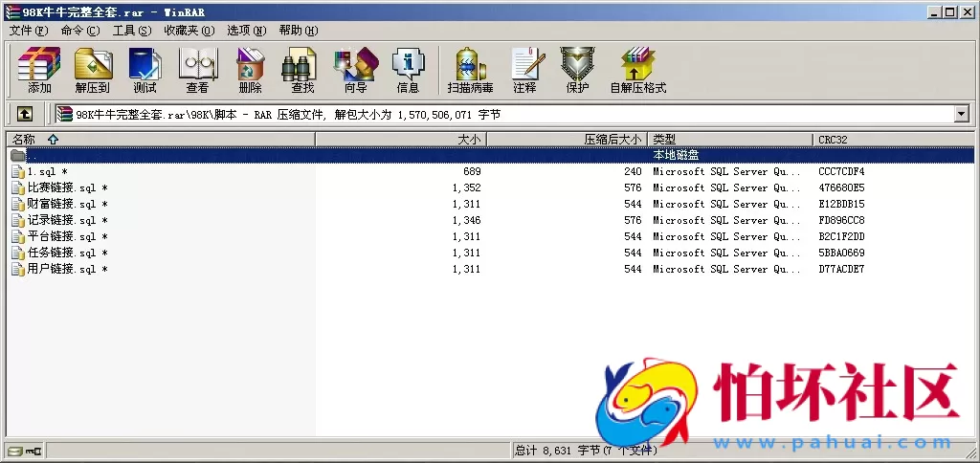Select file name 用户链接.sql *
This screenshot has width=980, height=463.
click(x=68, y=270)
